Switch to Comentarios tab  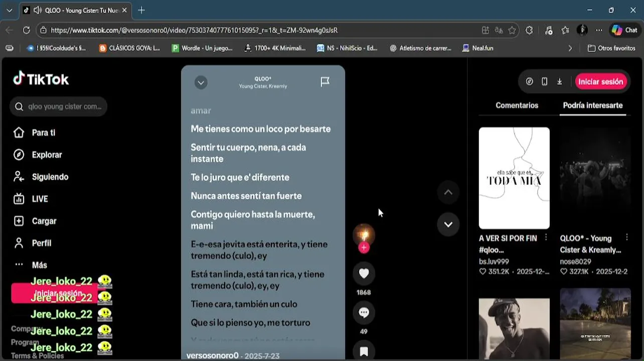tap(517, 105)
